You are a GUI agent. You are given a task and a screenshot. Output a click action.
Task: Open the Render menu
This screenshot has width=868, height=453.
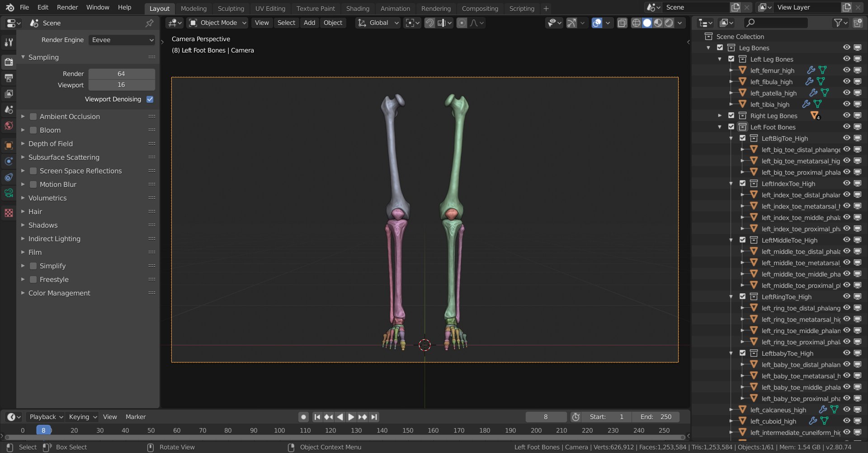click(x=67, y=7)
